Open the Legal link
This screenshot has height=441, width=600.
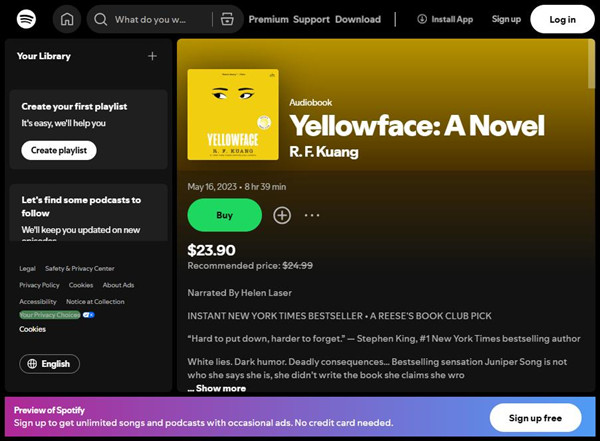click(28, 268)
